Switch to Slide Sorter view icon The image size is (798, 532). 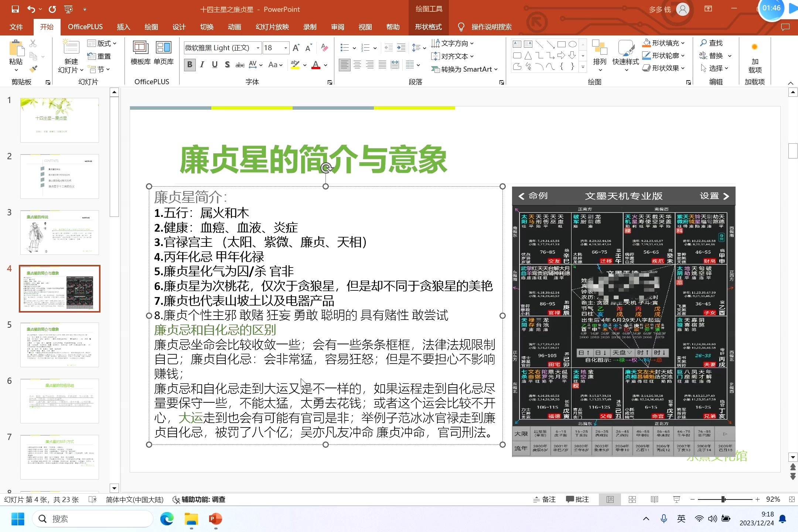[x=632, y=499]
